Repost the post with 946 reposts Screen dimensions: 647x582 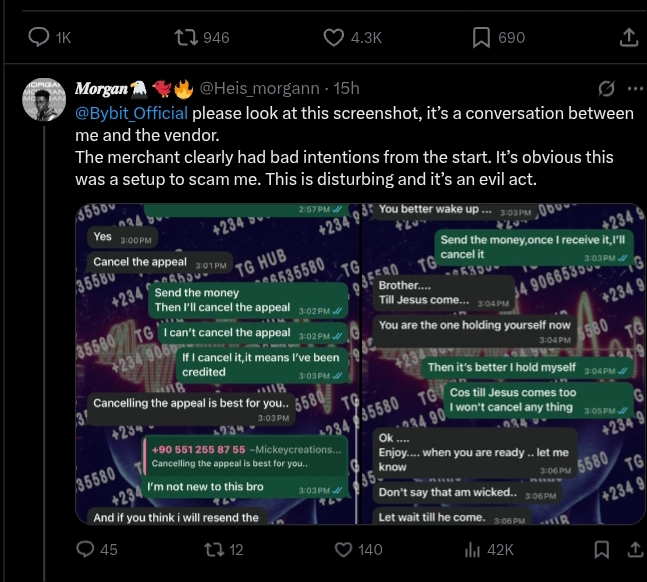pos(186,37)
